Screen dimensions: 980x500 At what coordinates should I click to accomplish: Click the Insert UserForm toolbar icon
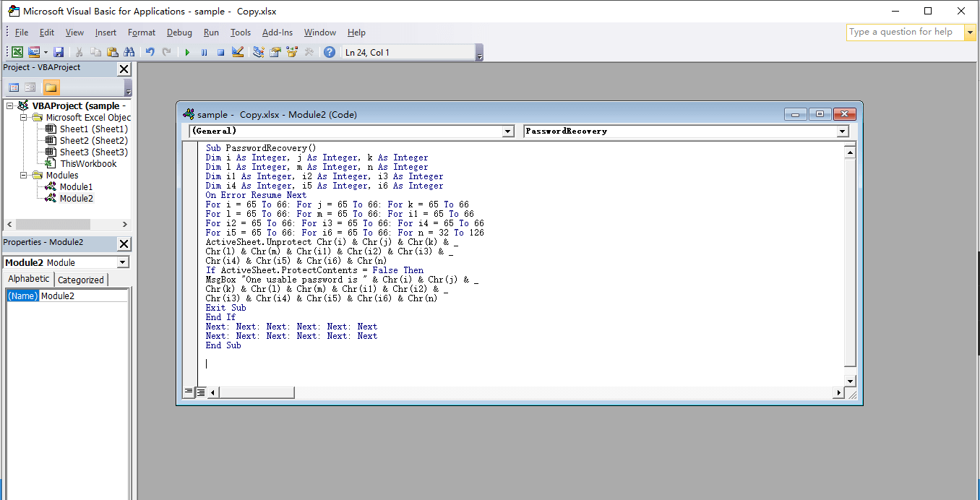click(x=34, y=52)
